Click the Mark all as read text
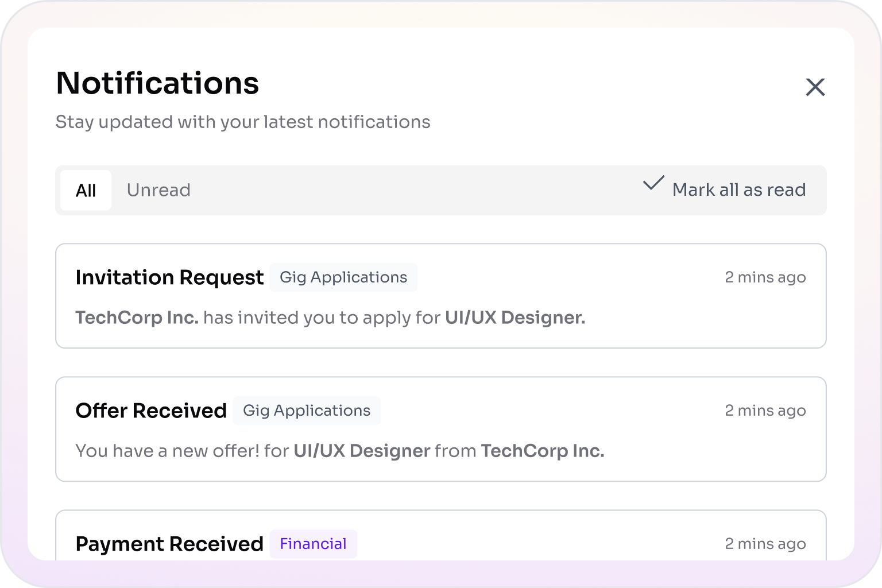 pyautogui.click(x=738, y=190)
